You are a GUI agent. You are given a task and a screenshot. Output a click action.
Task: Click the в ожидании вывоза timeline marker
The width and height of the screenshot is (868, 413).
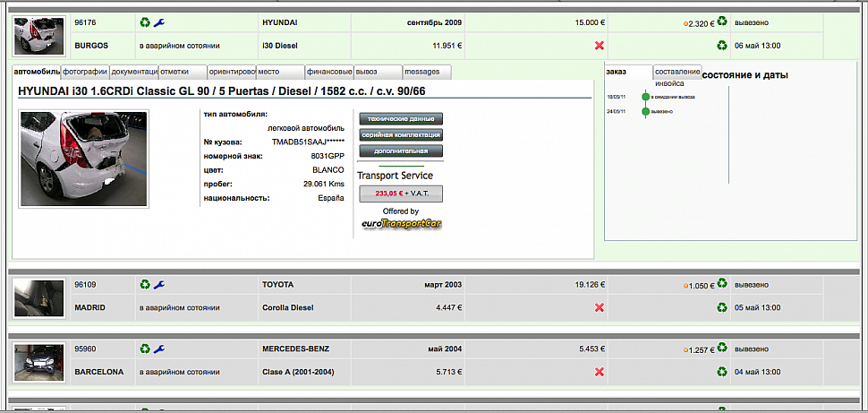point(645,97)
